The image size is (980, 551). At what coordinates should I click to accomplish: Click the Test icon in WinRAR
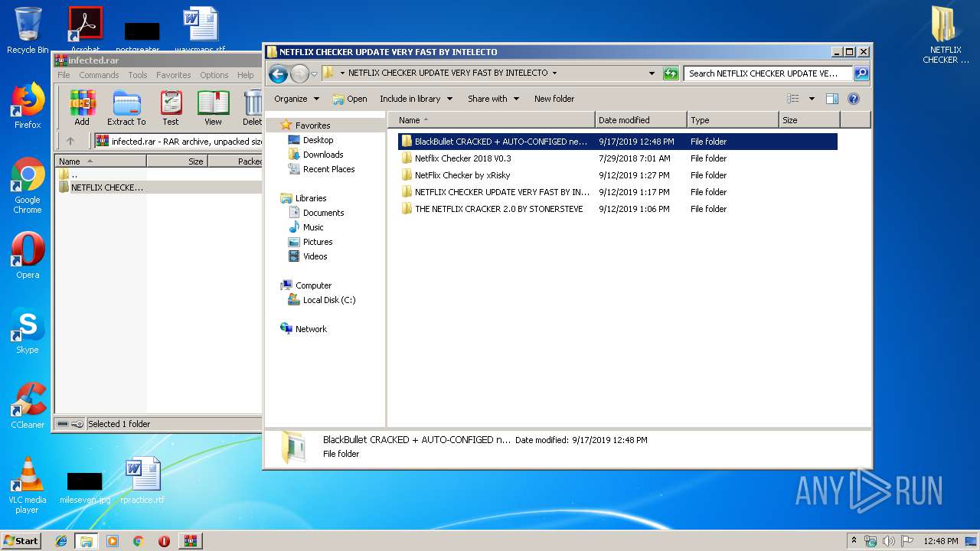[x=171, y=108]
